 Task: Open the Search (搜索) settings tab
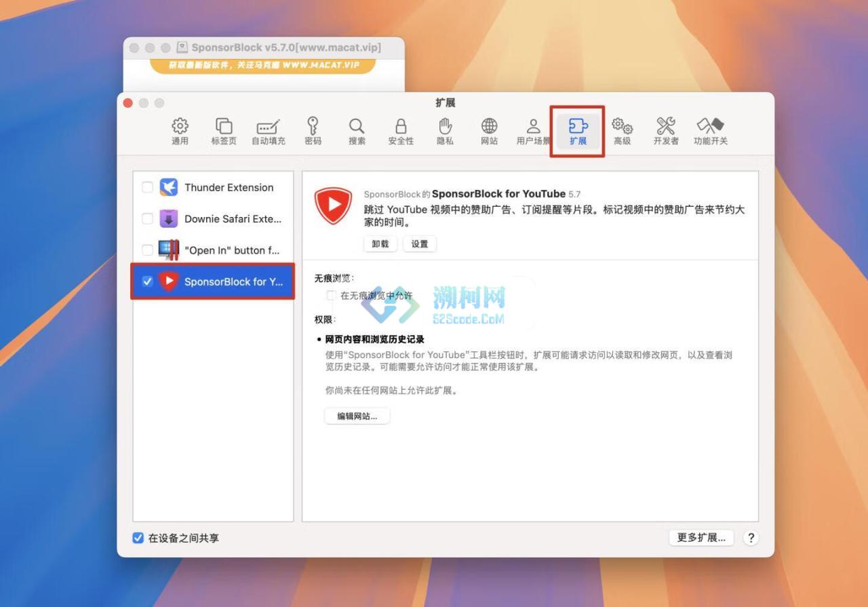pos(357,132)
